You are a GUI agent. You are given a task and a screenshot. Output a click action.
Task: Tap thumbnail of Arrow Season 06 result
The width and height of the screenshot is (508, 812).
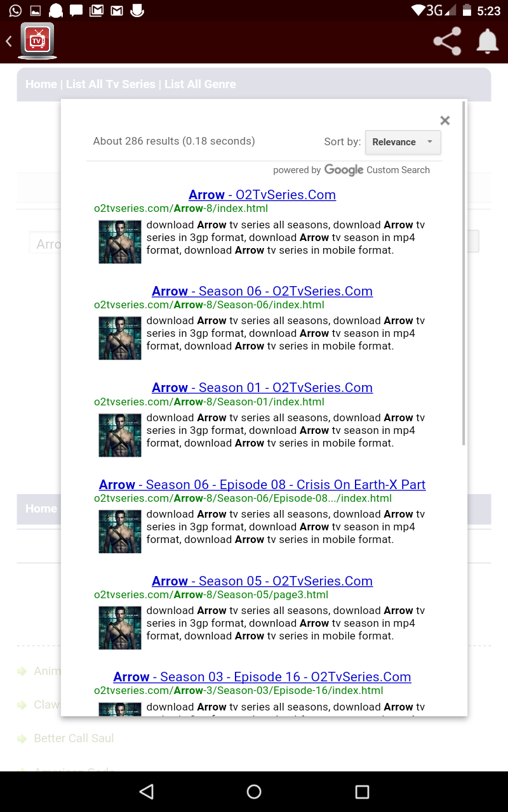[120, 338]
